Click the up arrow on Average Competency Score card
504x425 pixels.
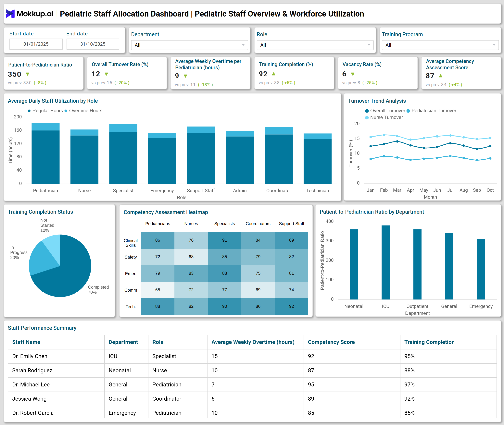tap(441, 76)
